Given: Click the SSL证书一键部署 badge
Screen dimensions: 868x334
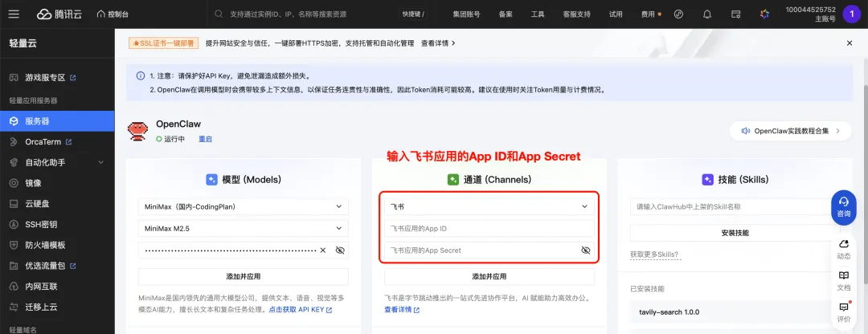Looking at the screenshot, I should (x=164, y=43).
